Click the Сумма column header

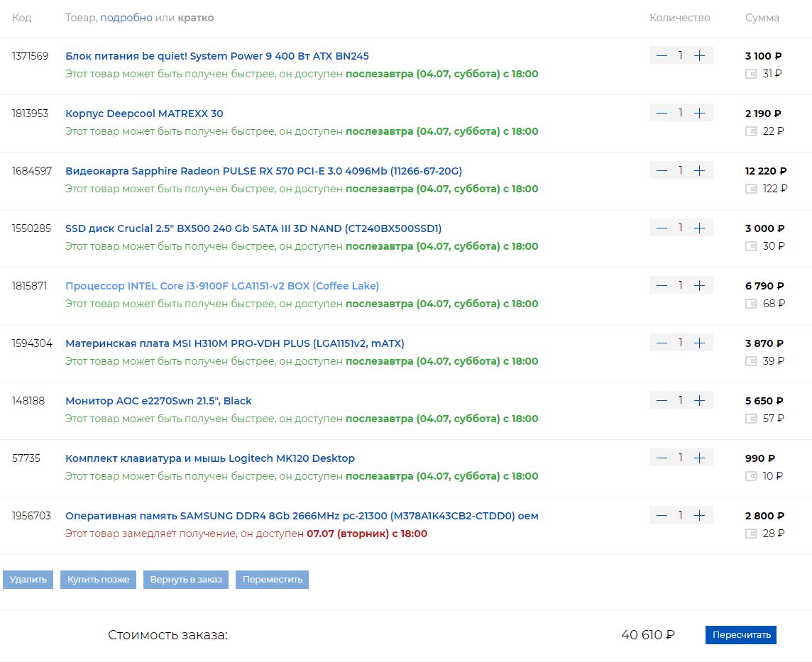762,18
